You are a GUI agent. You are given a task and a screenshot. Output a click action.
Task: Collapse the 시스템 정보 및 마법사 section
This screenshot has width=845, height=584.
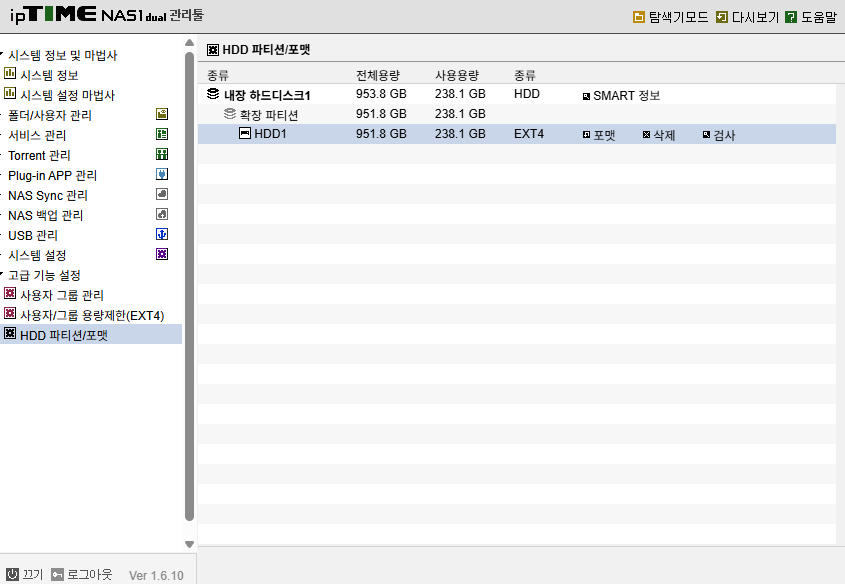(2, 53)
